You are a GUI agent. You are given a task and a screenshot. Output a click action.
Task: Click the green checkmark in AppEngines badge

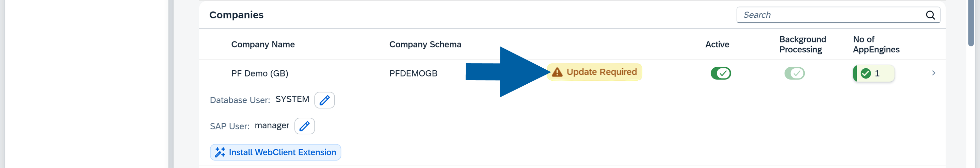(866, 73)
